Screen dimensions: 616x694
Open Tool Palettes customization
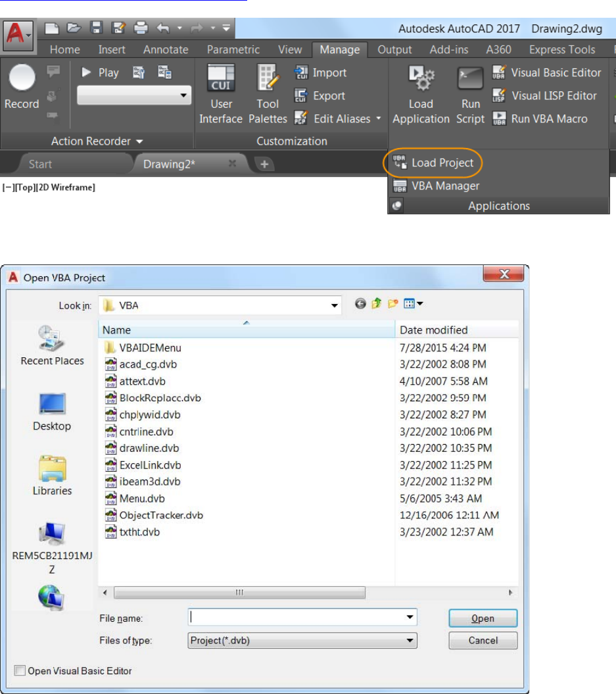point(268,94)
